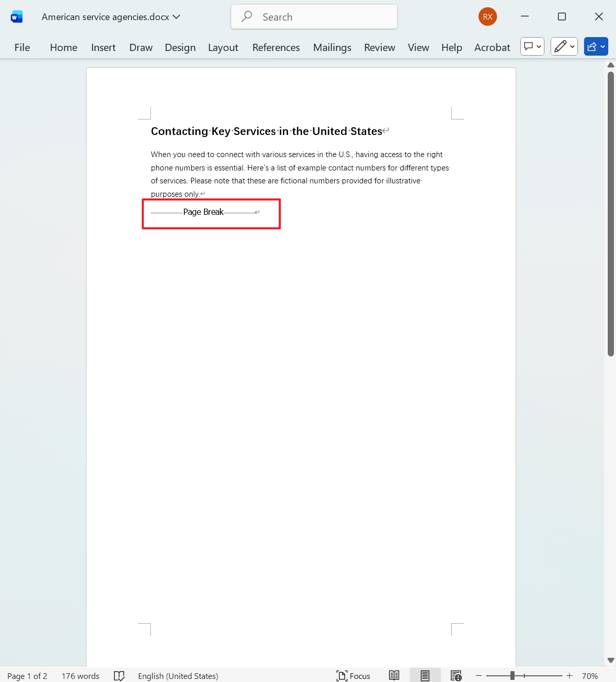Image resolution: width=616 pixels, height=682 pixels.
Task: Open the Word application icon menu
Action: [16, 16]
